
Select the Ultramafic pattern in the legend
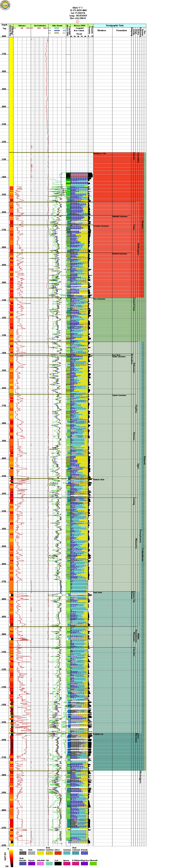[x=93, y=864]
